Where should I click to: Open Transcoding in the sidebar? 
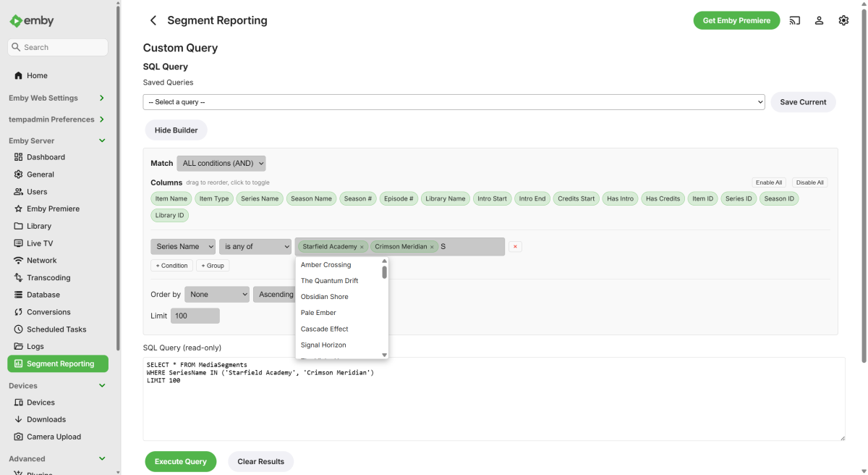(x=48, y=277)
